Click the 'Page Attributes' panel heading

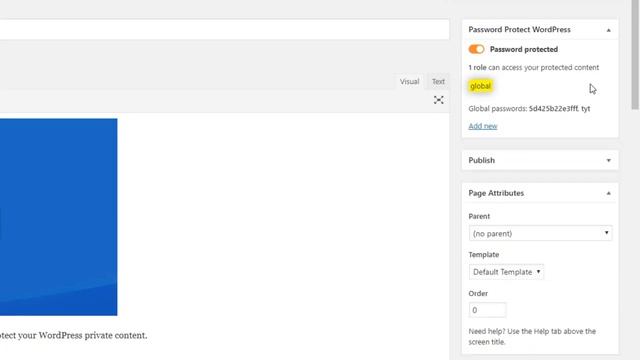pyautogui.click(x=496, y=193)
